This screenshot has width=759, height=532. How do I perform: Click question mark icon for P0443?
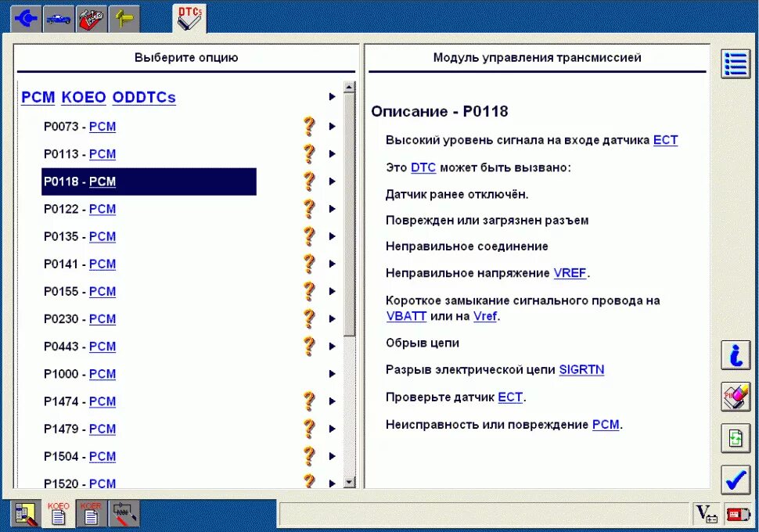click(309, 346)
